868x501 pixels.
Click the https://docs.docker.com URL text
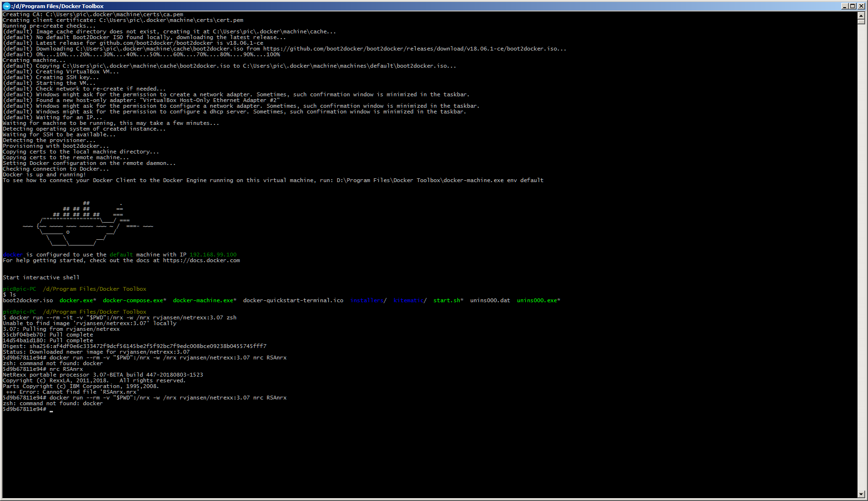201,261
